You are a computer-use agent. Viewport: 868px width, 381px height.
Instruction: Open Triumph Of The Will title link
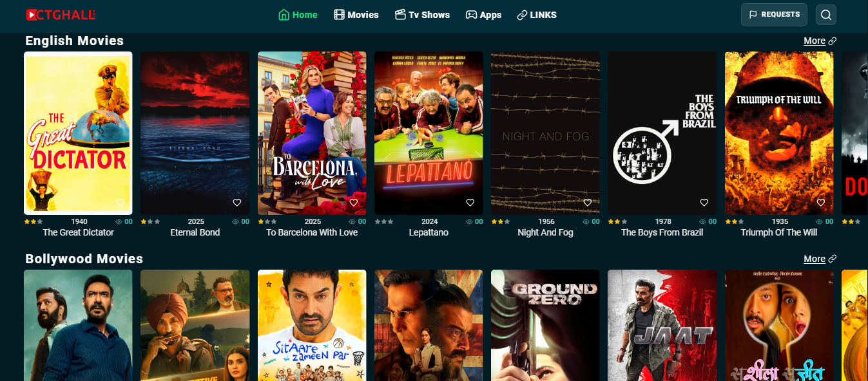[x=779, y=232]
